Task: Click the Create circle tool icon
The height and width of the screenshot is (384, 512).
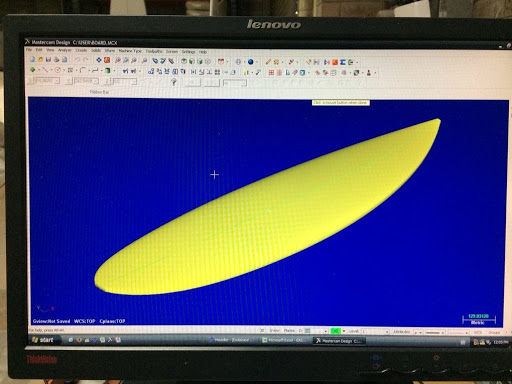Action: coord(58,70)
